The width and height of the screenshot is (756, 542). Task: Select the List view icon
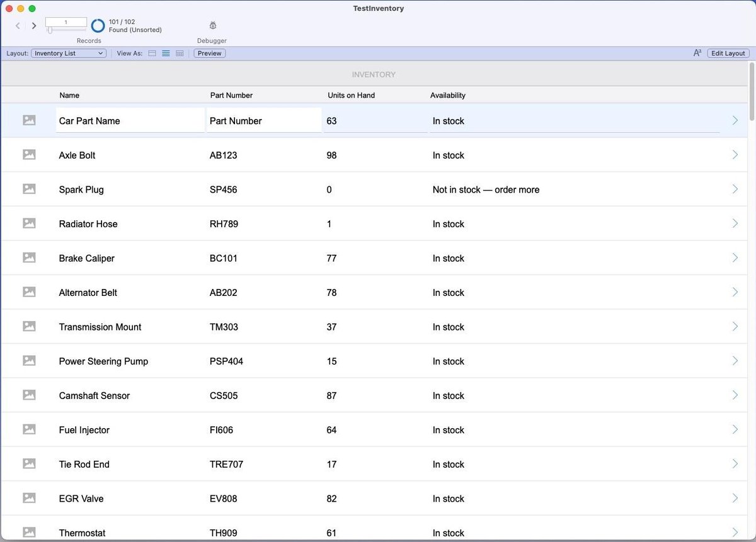[165, 53]
